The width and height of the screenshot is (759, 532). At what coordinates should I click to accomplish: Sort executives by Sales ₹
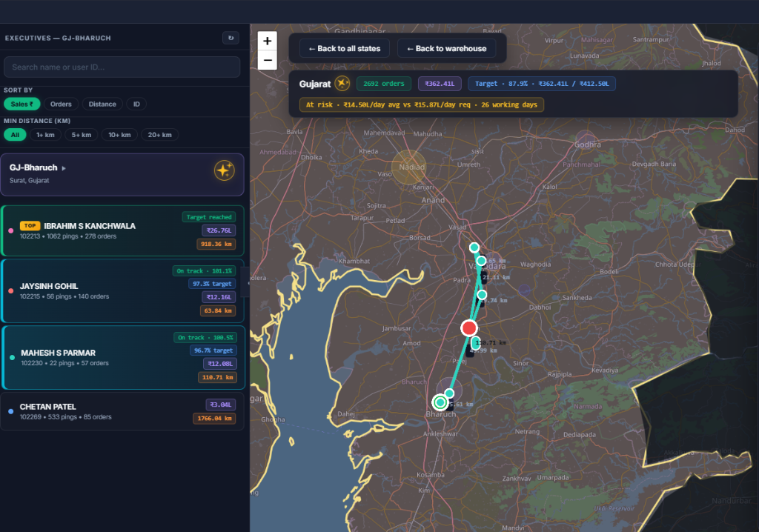point(21,104)
